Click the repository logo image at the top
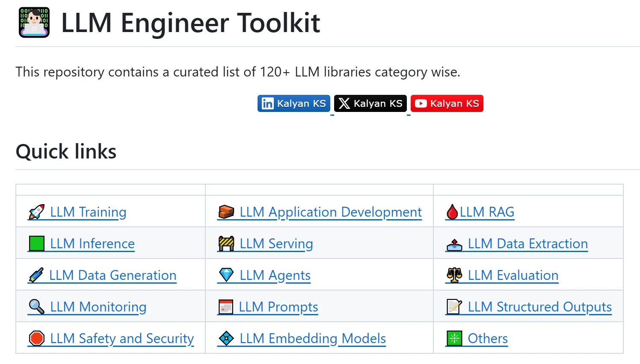The width and height of the screenshot is (640, 364). tap(34, 22)
